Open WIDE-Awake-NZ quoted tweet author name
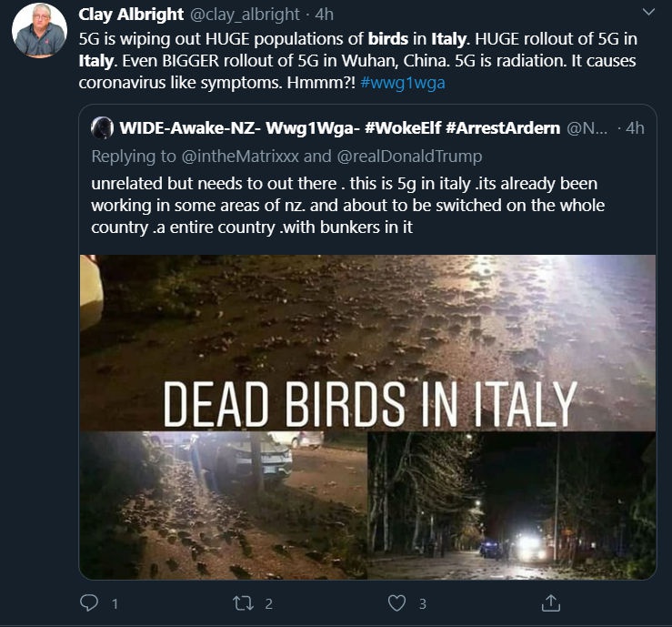Image resolution: width=672 pixels, height=627 pixels. (x=340, y=127)
